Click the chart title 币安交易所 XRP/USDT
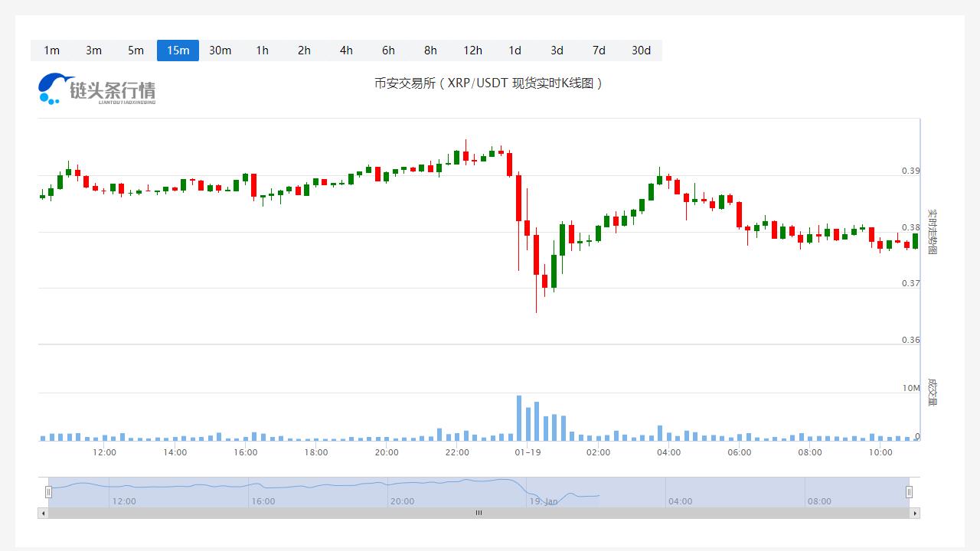 tap(488, 83)
